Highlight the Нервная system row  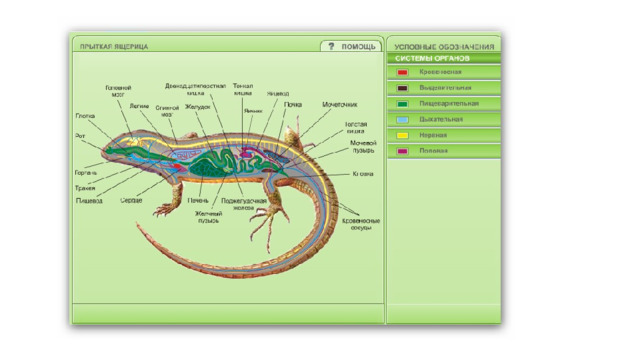tap(444, 135)
